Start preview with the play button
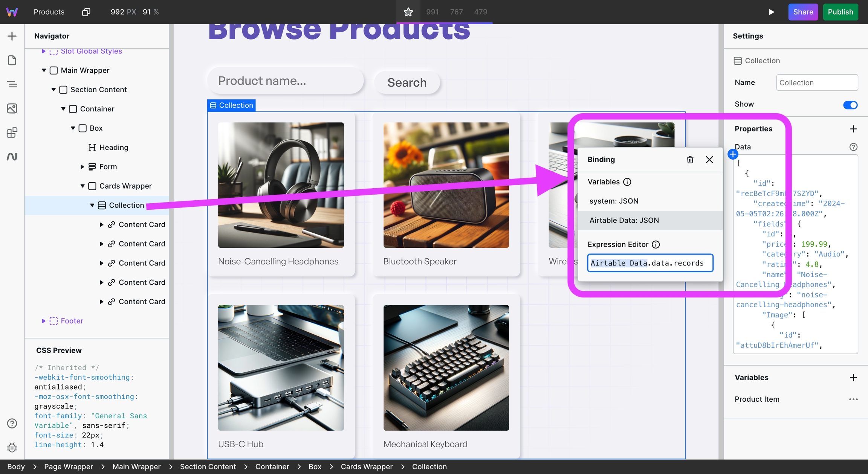This screenshot has width=868, height=474. 771,12
